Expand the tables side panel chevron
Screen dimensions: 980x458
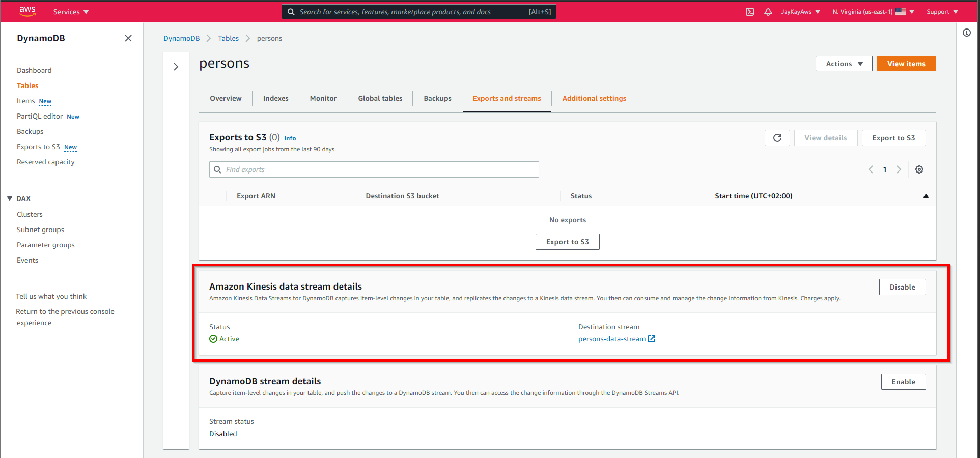coord(176,67)
